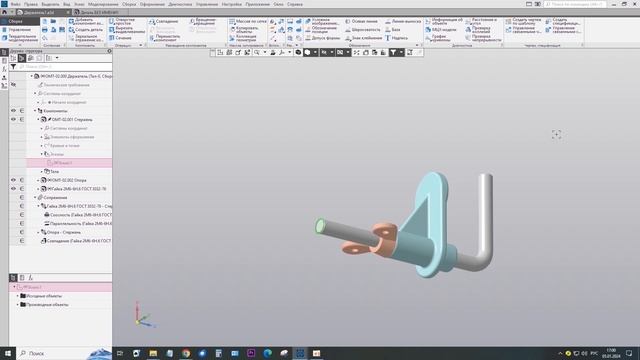Image resolution: width=640 pixels, height=360 pixels.
Task: Select Твердотельное моделирование toolset
Action: [x=20, y=38]
